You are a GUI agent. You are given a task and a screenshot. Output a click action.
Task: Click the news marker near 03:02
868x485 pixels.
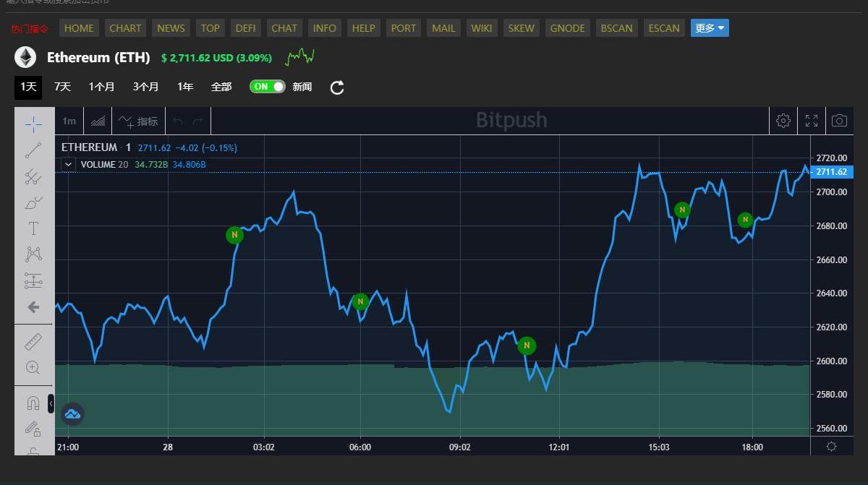pos(234,235)
